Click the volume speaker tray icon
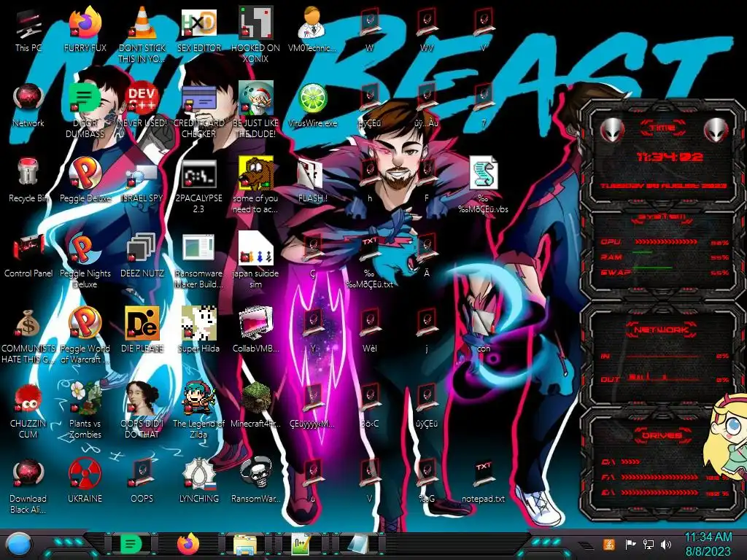This screenshot has width=747, height=560. tap(666, 544)
